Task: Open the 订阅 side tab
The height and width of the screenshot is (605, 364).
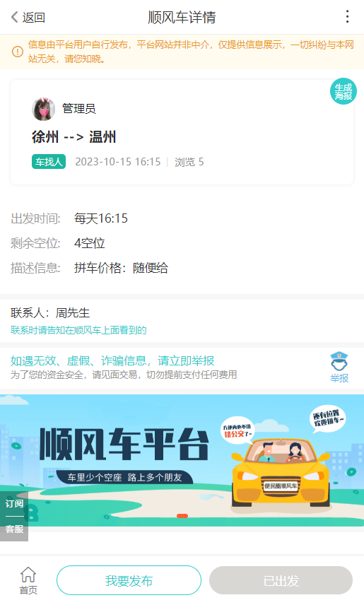Action: 14,503
